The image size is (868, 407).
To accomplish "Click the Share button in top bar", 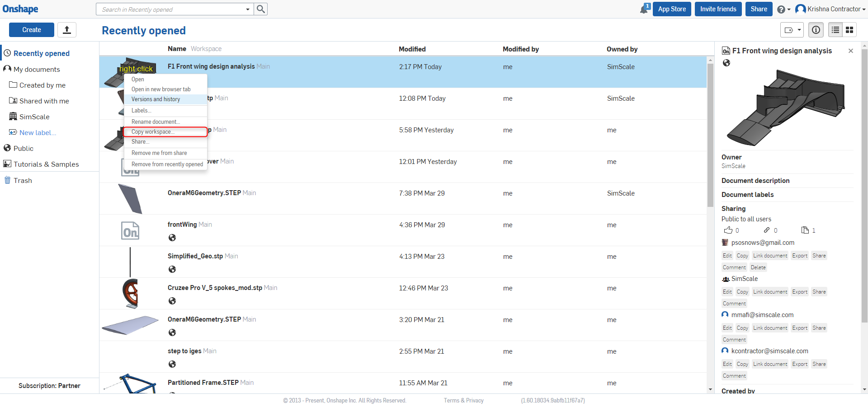I will tap(759, 9).
